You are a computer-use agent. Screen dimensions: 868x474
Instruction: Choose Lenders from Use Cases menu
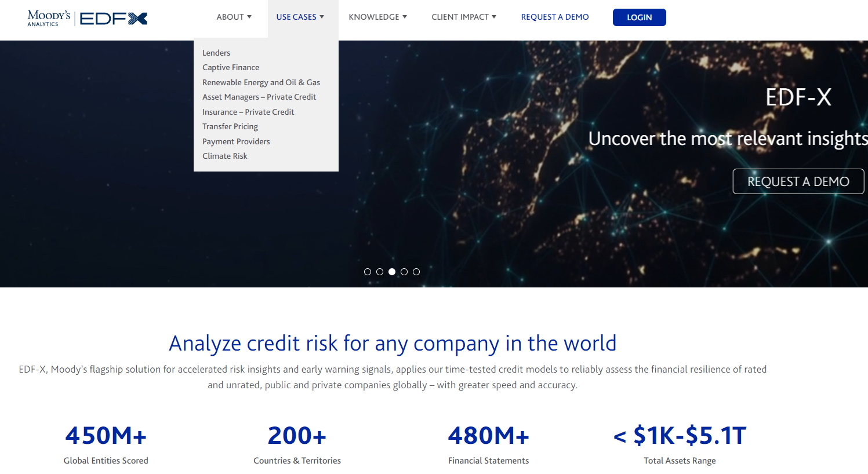[216, 53]
